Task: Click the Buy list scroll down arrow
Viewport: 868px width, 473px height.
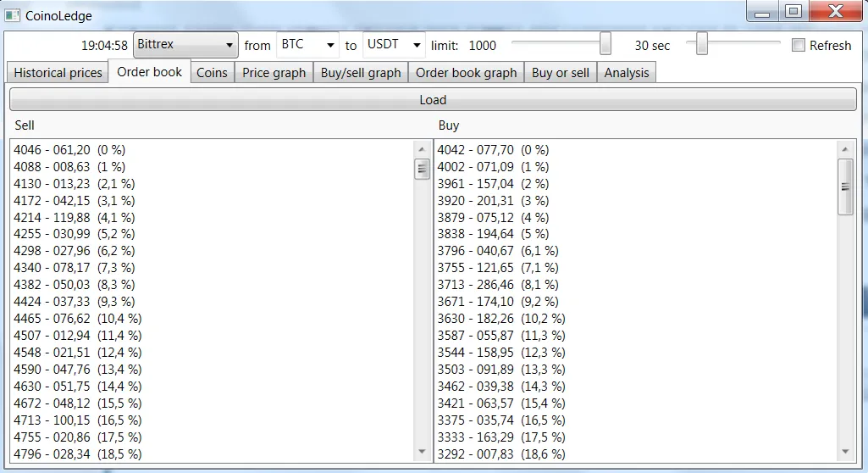Action: pyautogui.click(x=845, y=452)
